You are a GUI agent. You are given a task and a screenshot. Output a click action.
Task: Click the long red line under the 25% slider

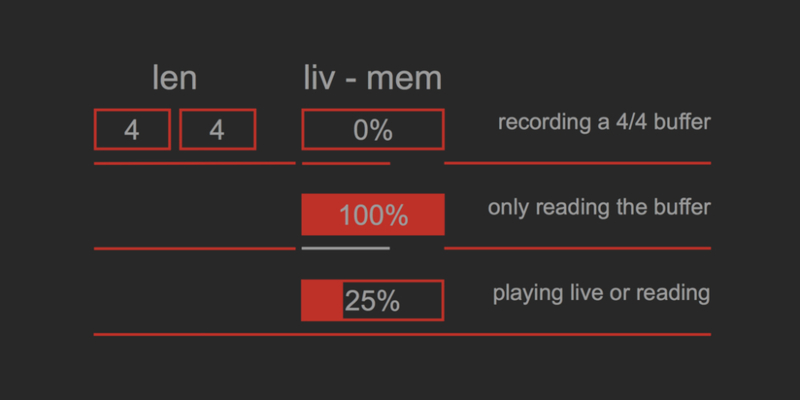pyautogui.click(x=402, y=334)
